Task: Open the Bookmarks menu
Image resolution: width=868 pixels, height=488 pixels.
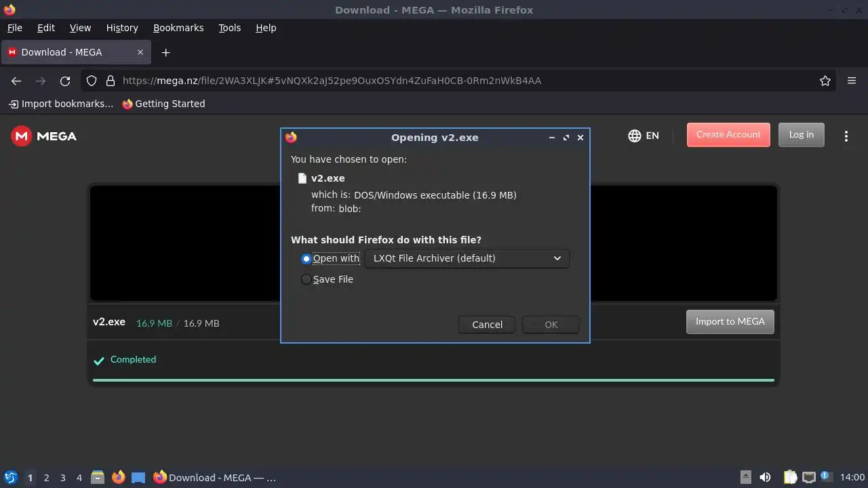Action: (178, 28)
